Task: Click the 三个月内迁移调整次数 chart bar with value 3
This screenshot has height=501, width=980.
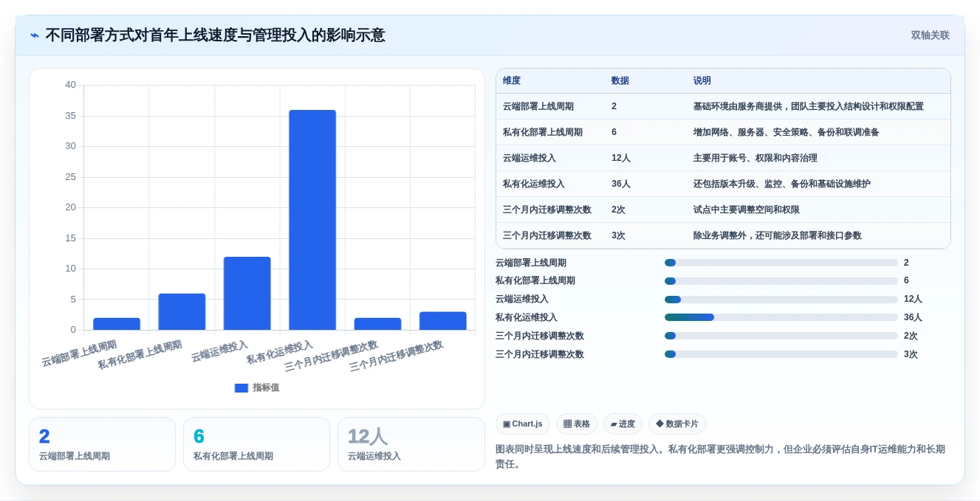Action: [443, 321]
